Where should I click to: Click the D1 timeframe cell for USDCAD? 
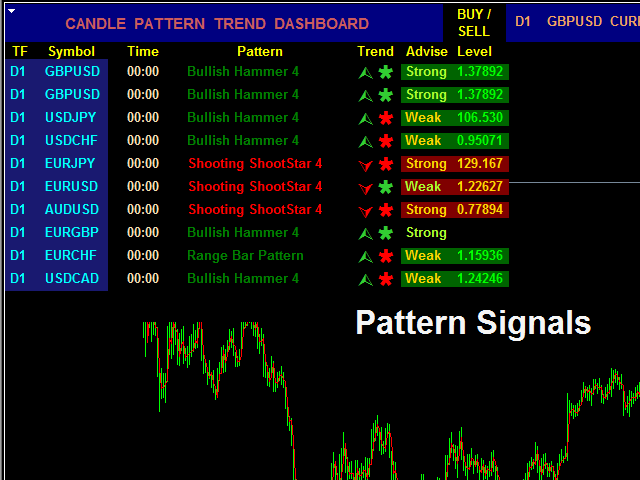tap(18, 278)
